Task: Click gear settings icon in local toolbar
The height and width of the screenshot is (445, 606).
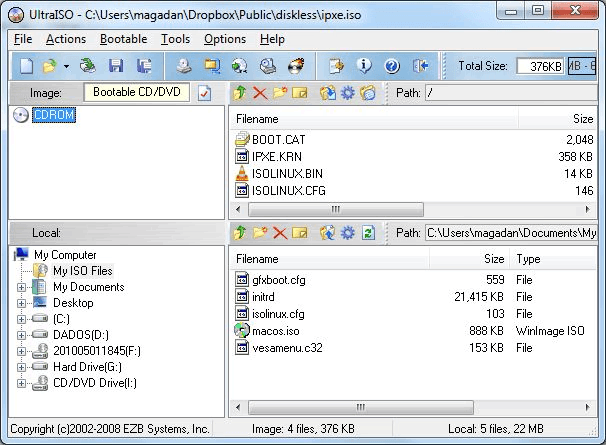Action: coord(348,233)
